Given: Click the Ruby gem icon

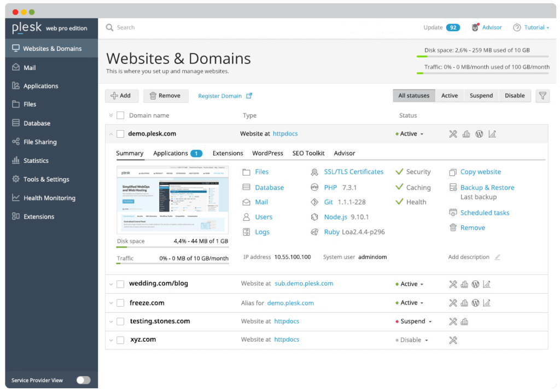Looking at the screenshot, I should point(314,232).
